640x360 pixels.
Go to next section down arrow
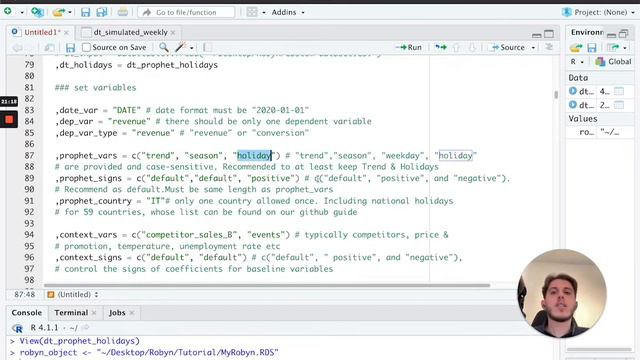pyautogui.click(x=472, y=47)
